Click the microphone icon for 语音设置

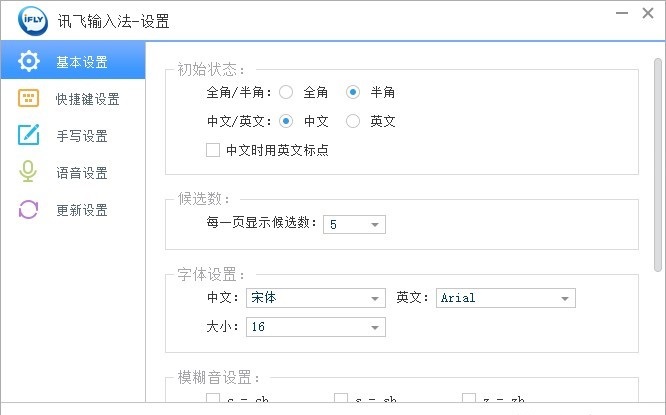pyautogui.click(x=28, y=172)
